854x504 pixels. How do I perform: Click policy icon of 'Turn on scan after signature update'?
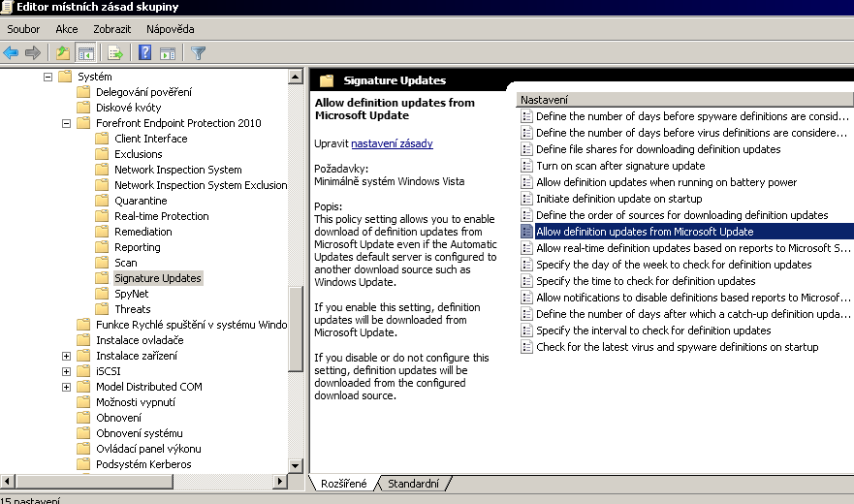pos(526,166)
